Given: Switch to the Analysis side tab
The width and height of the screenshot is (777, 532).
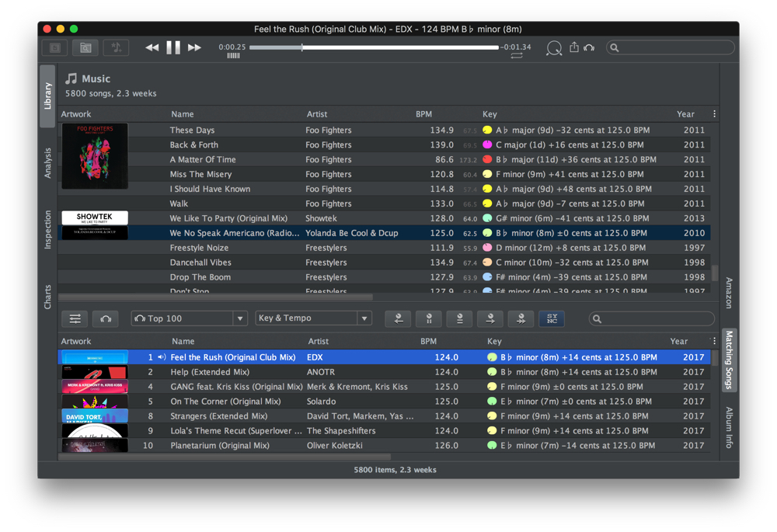Looking at the screenshot, I should 47,163.
